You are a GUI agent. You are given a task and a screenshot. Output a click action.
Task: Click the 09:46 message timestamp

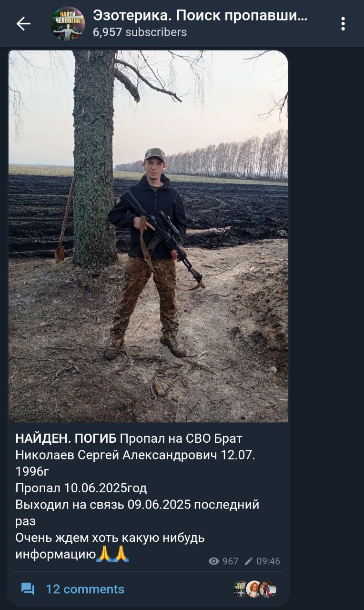point(268,561)
